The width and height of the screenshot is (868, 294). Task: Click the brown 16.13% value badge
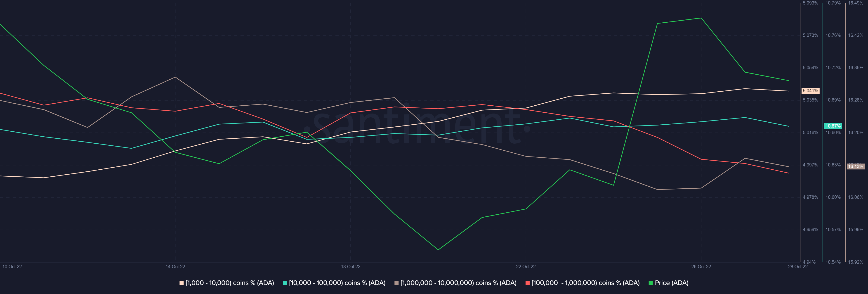(856, 166)
